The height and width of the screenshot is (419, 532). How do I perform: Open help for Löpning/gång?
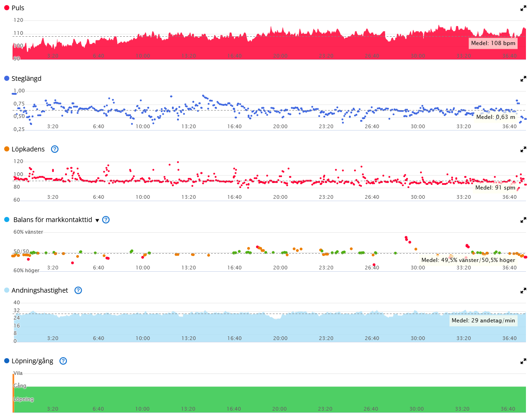click(63, 360)
